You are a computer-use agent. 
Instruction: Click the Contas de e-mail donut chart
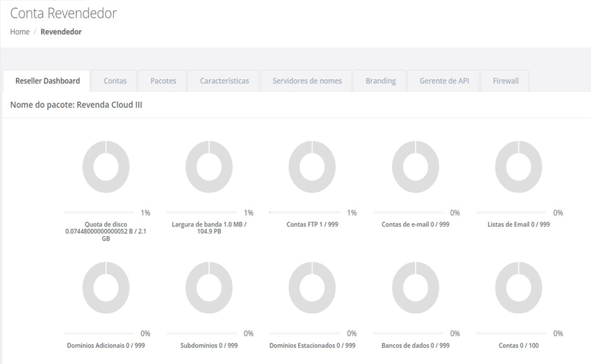pyautogui.click(x=416, y=167)
